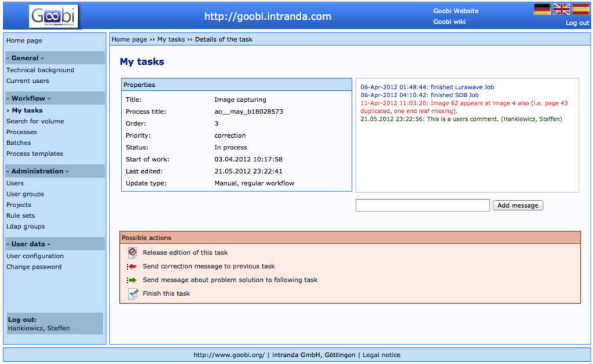The image size is (593, 364).
Task: Click Send message about problem solution link
Action: pyautogui.click(x=230, y=280)
